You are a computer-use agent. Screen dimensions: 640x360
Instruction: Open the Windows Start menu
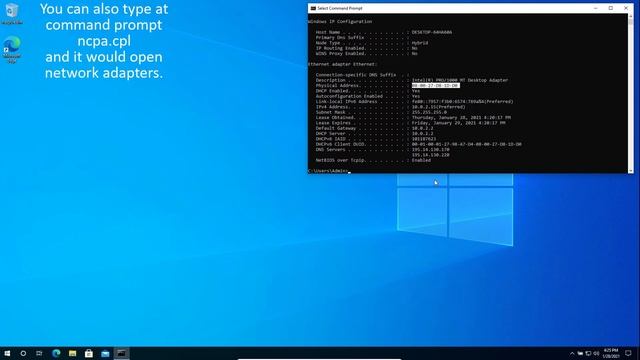coord(7,353)
